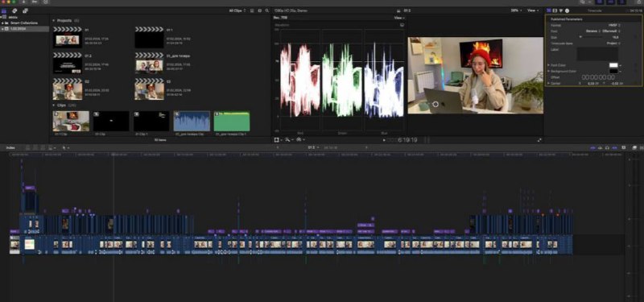Screen dimensions: 644x302
Task: Collapse the Clips section
Action: (x=53, y=105)
